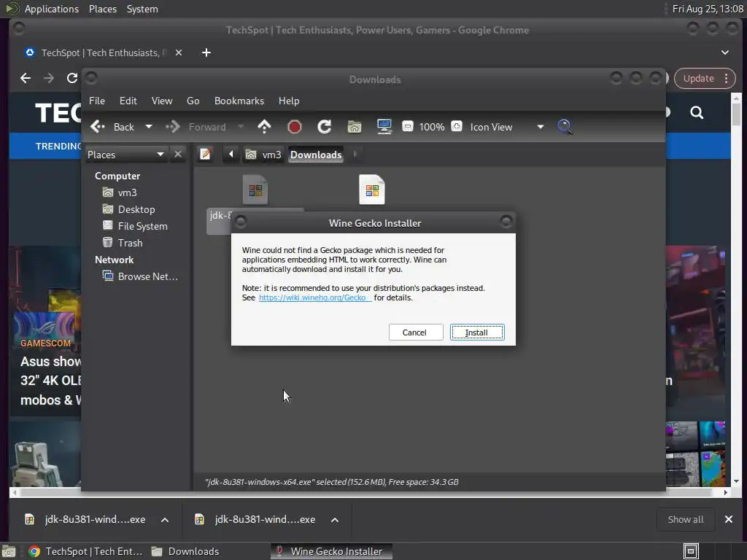This screenshot has width=747, height=560.
Task: Open the Computer toolbar icon
Action: click(x=384, y=127)
